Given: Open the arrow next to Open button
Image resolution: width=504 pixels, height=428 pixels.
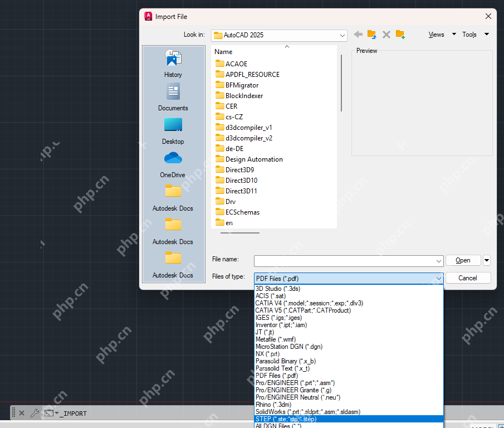Looking at the screenshot, I should pyautogui.click(x=487, y=260).
